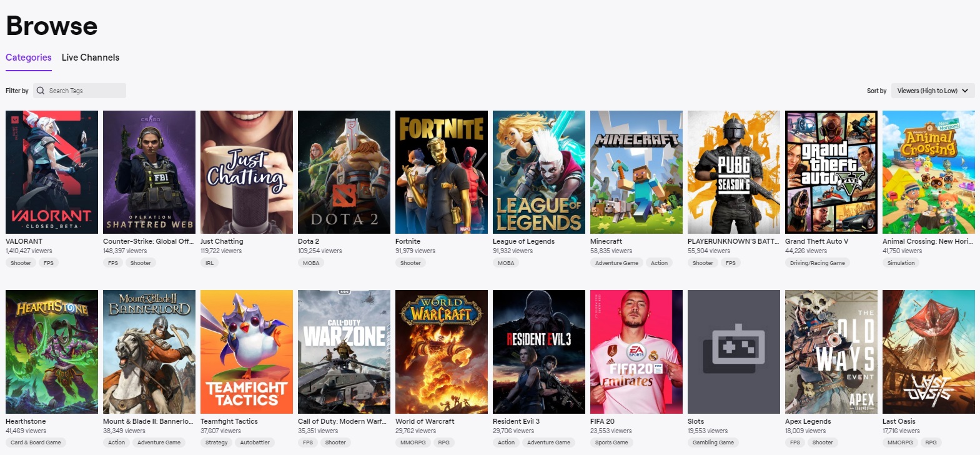Open the Call of Duty Warzone cover art
This screenshot has height=455, width=980.
344,352
